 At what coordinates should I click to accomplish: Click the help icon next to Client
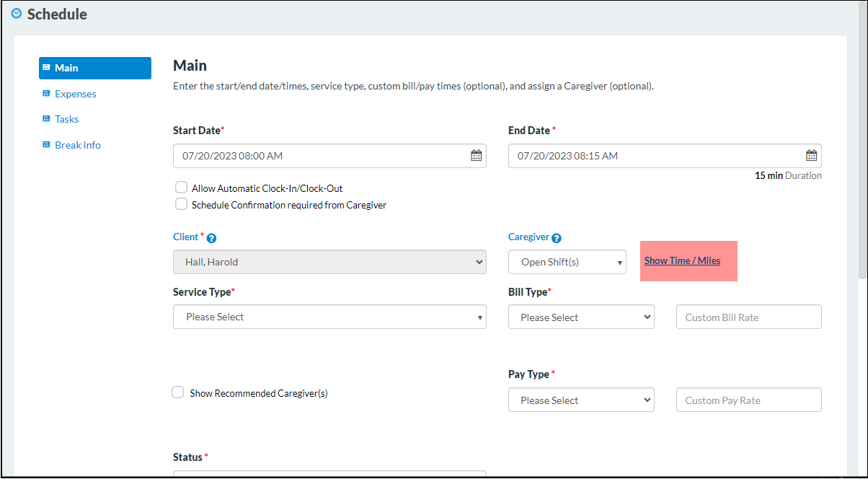(x=211, y=238)
